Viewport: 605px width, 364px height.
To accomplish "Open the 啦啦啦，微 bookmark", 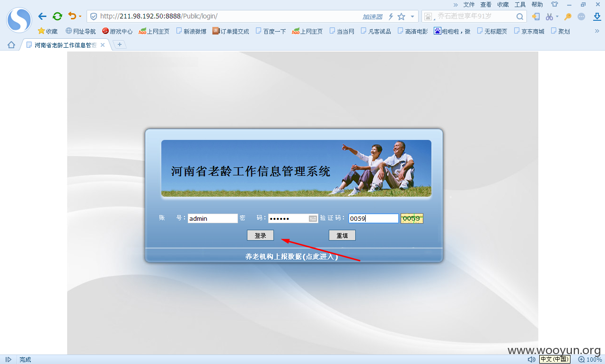I will [452, 31].
